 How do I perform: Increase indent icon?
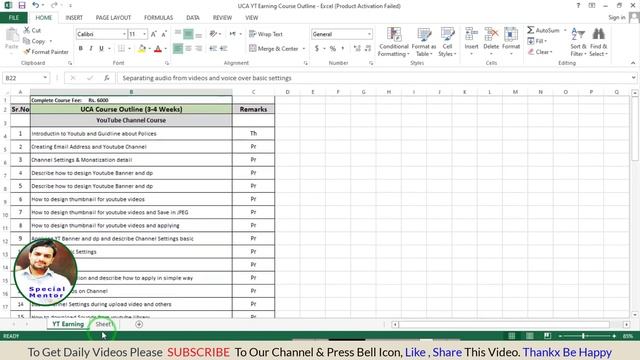pos(224,49)
